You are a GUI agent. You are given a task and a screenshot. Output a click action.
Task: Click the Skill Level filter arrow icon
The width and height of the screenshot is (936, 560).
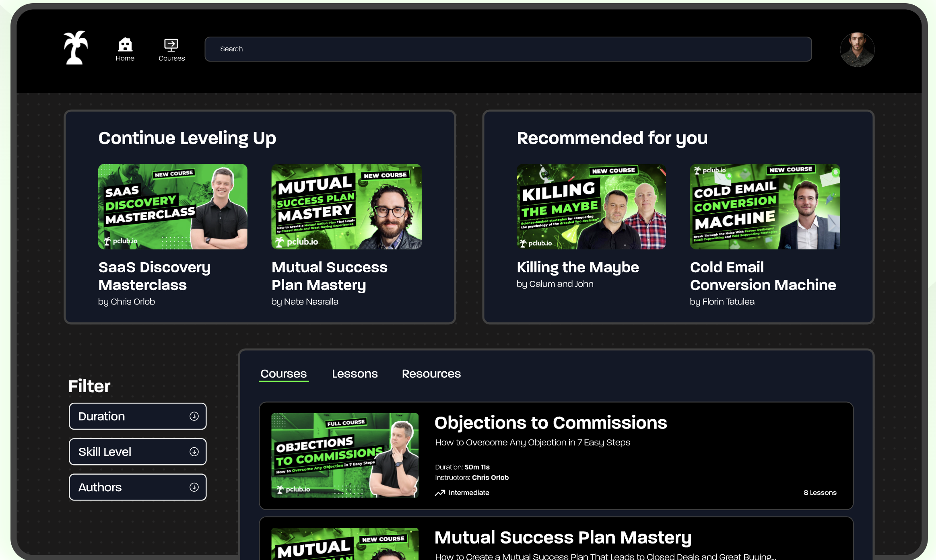(x=194, y=452)
